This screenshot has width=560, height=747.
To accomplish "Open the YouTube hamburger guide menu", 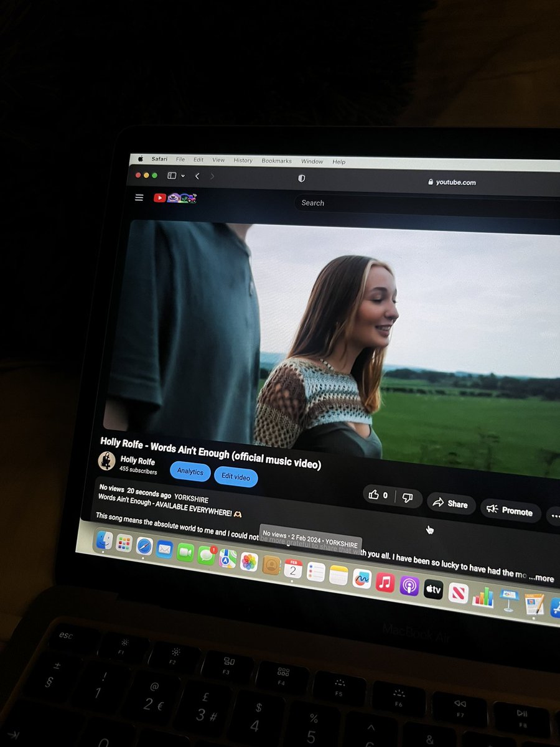I will coord(139,198).
